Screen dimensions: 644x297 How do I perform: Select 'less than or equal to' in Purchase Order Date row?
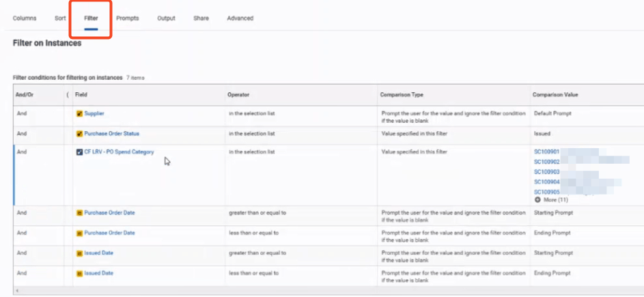point(254,233)
